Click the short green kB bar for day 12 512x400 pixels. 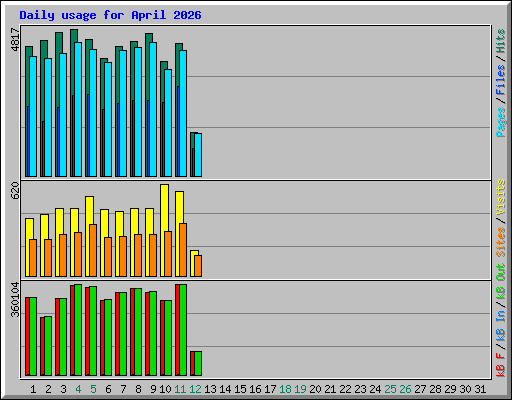(x=198, y=363)
